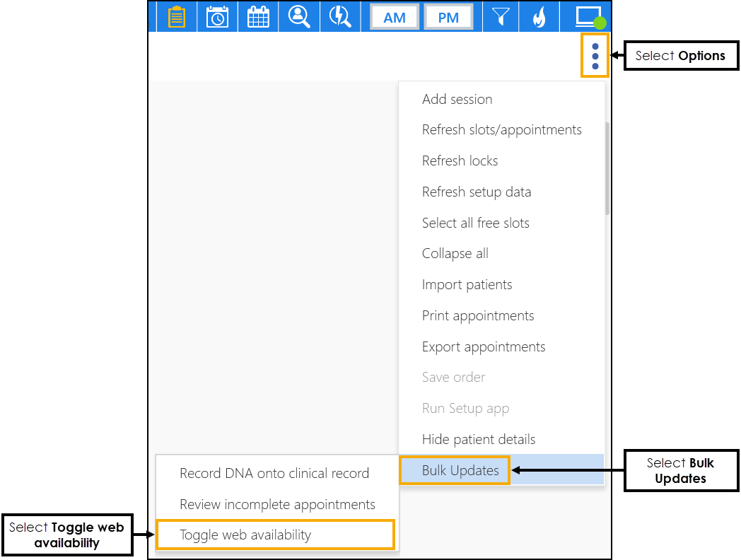
Task: Click the lightning bolt quick search icon
Action: tap(340, 17)
